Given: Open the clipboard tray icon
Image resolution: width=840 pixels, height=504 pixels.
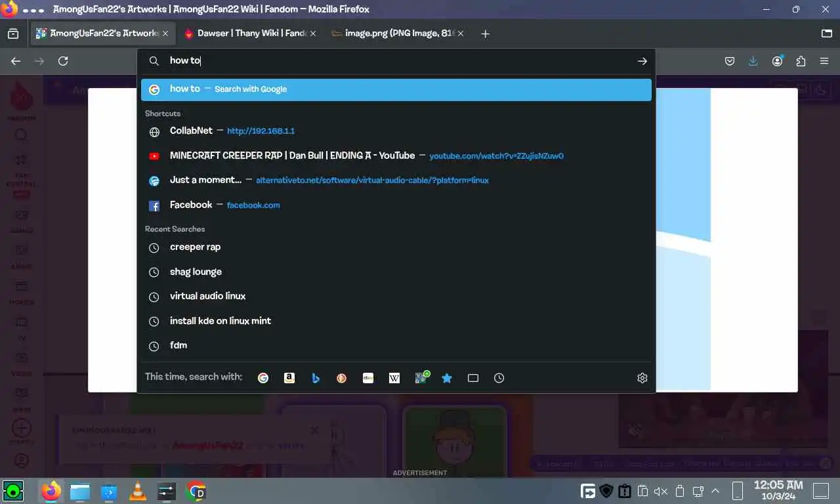Looking at the screenshot, I should pos(643,491).
